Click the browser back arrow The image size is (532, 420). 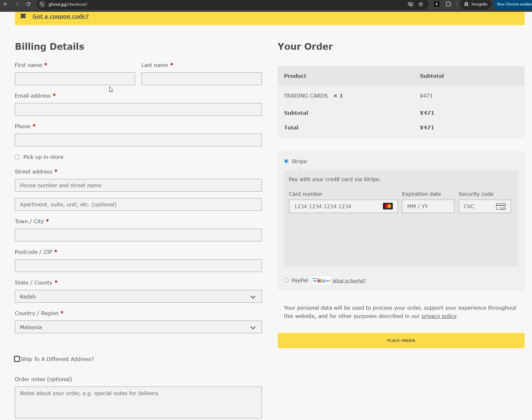(5, 4)
